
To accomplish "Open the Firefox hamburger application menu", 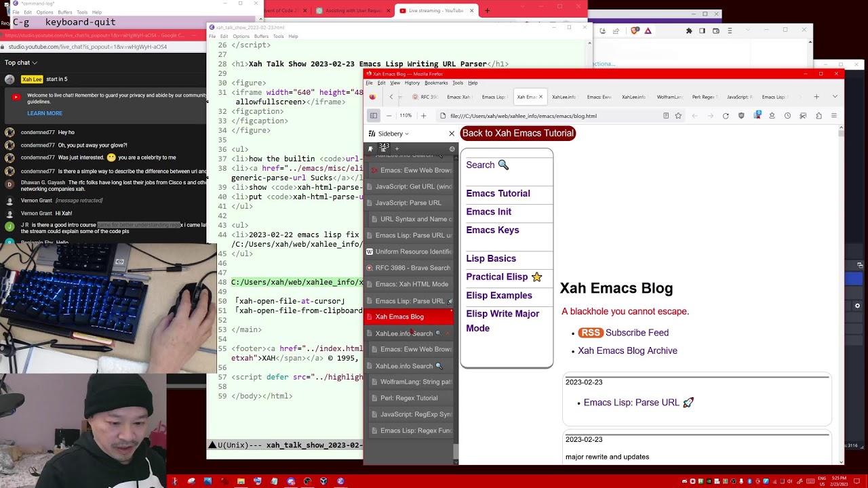I will (x=834, y=116).
